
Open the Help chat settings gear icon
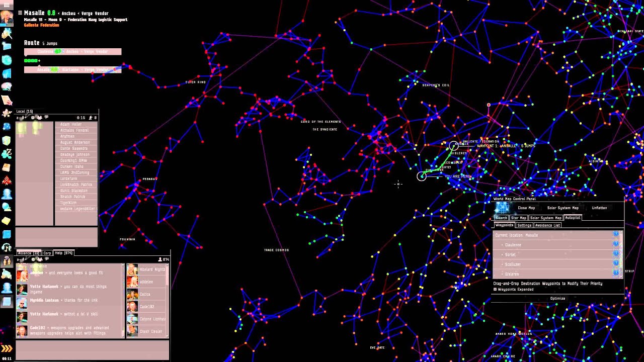click(33, 259)
